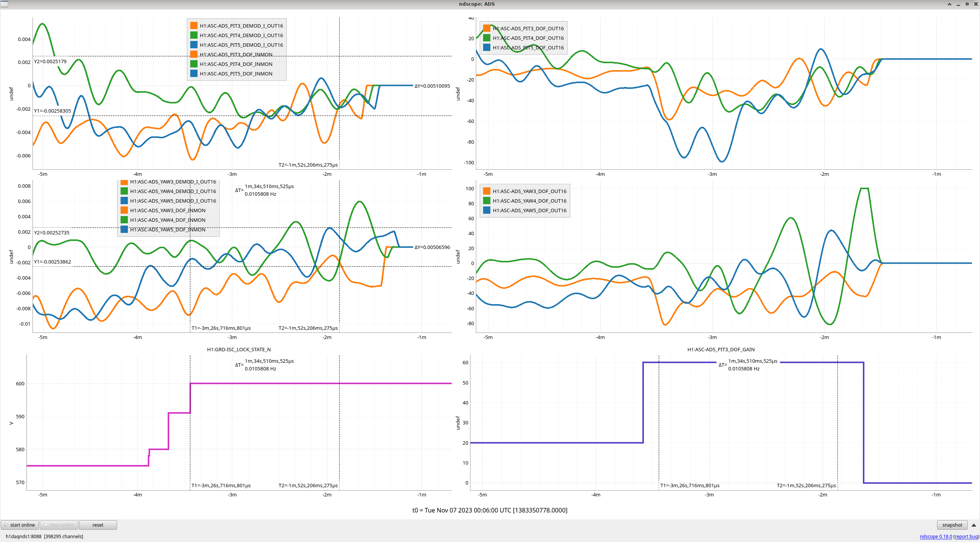Click the blue YAW5_DEMOD_I_OUT16 legend swatch
The height and width of the screenshot is (542, 980).
(x=124, y=201)
